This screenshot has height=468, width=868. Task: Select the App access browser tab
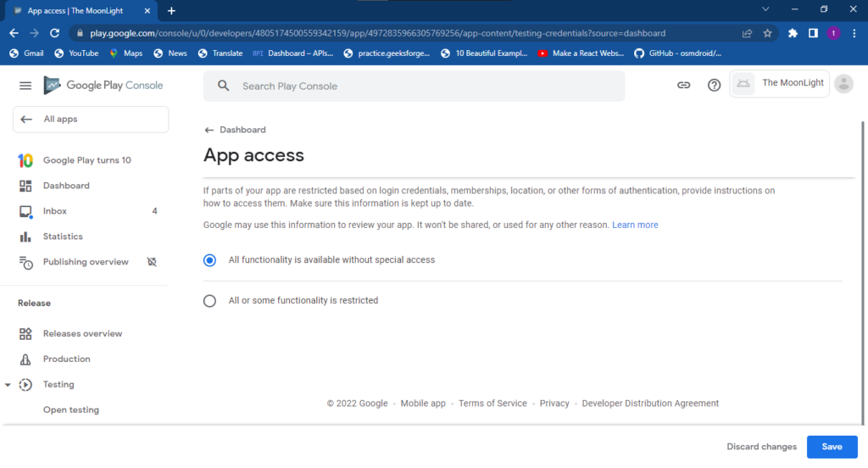pyautogui.click(x=81, y=10)
